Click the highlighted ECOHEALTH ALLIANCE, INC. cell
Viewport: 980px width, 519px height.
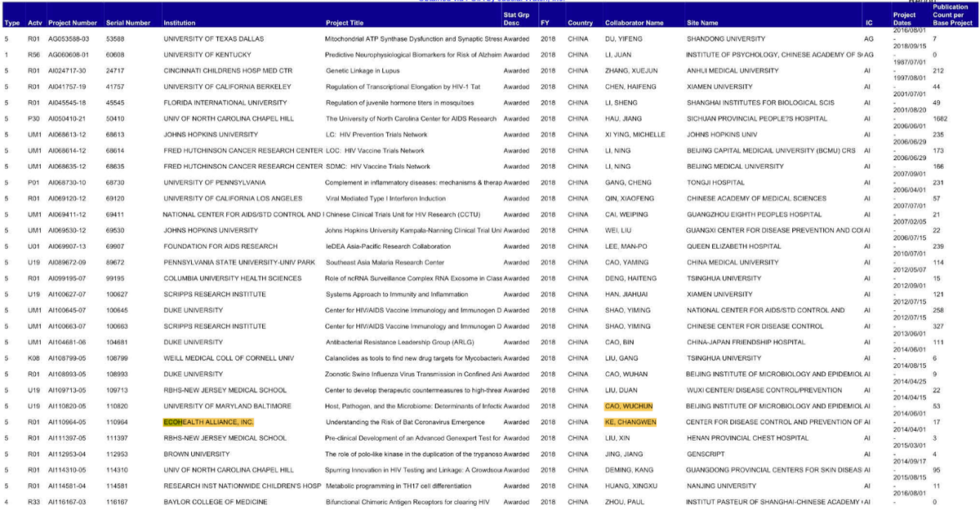(208, 422)
